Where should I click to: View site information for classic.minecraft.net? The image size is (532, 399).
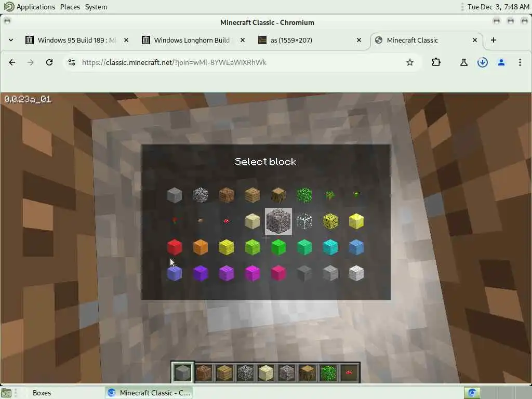point(72,62)
